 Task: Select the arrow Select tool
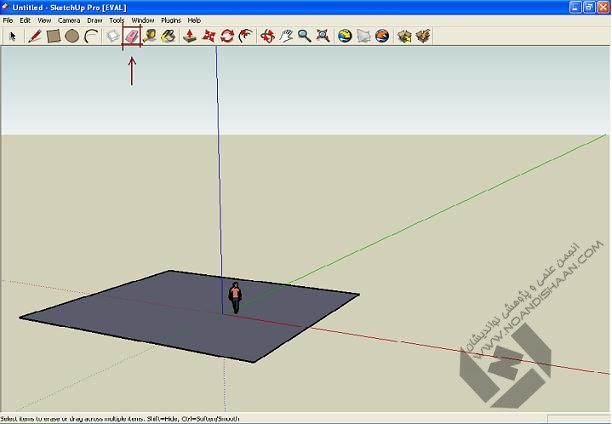(13, 36)
